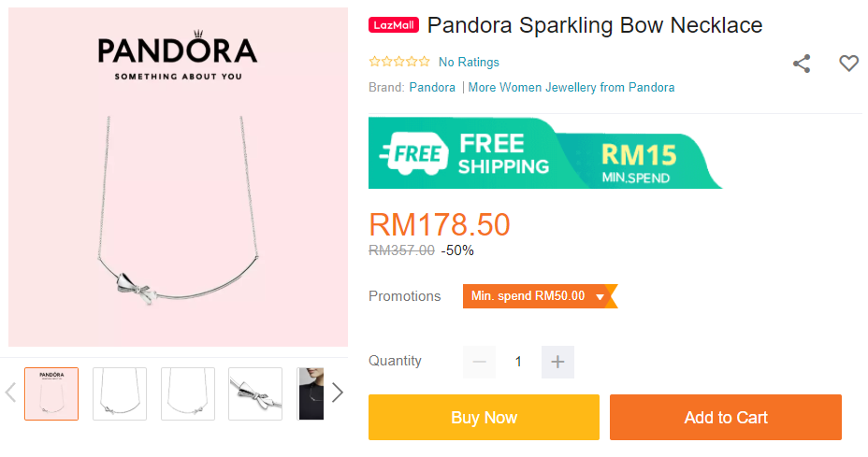This screenshot has height=457, width=868.
Task: Select the first pink Pandora thumbnail
Action: [x=51, y=393]
